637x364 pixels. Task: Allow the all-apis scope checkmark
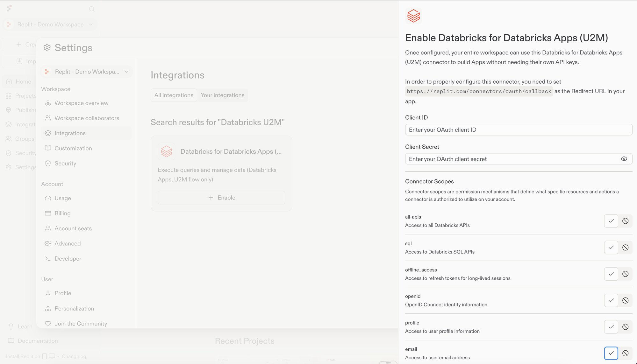pyautogui.click(x=611, y=221)
